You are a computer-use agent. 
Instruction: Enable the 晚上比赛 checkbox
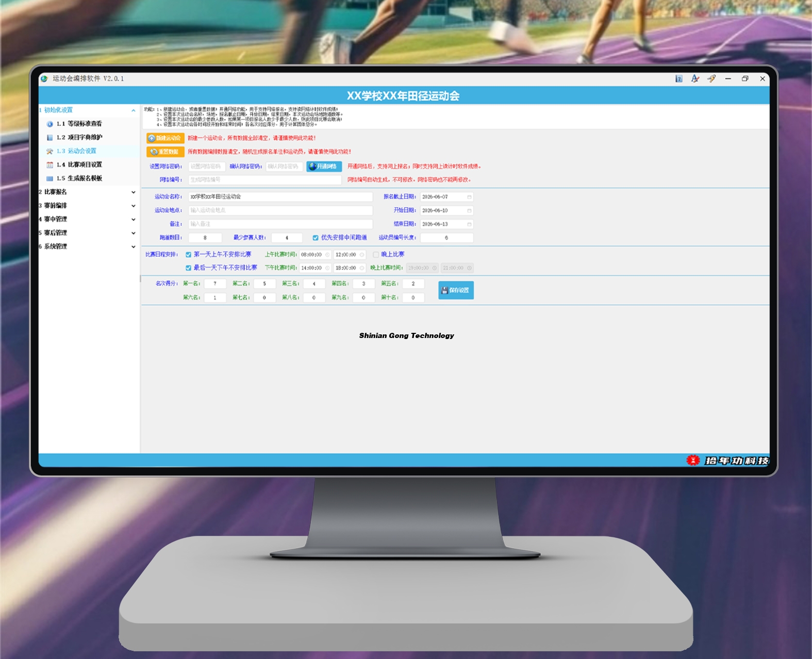click(376, 255)
